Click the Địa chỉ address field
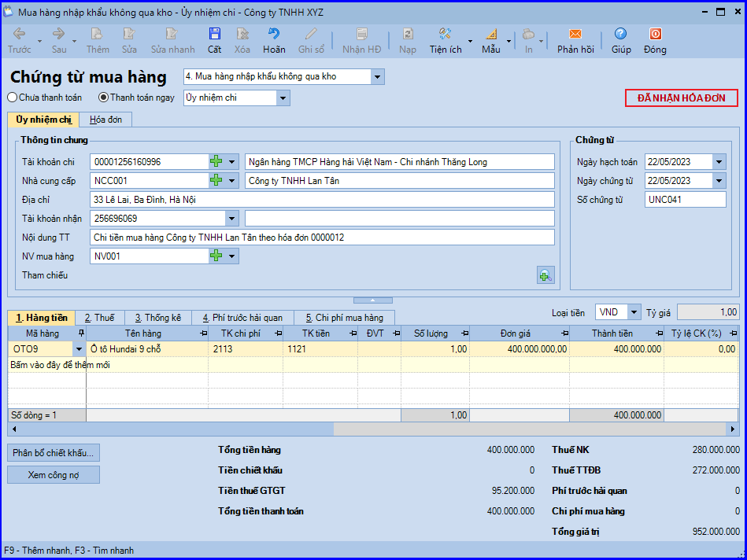 [322, 200]
